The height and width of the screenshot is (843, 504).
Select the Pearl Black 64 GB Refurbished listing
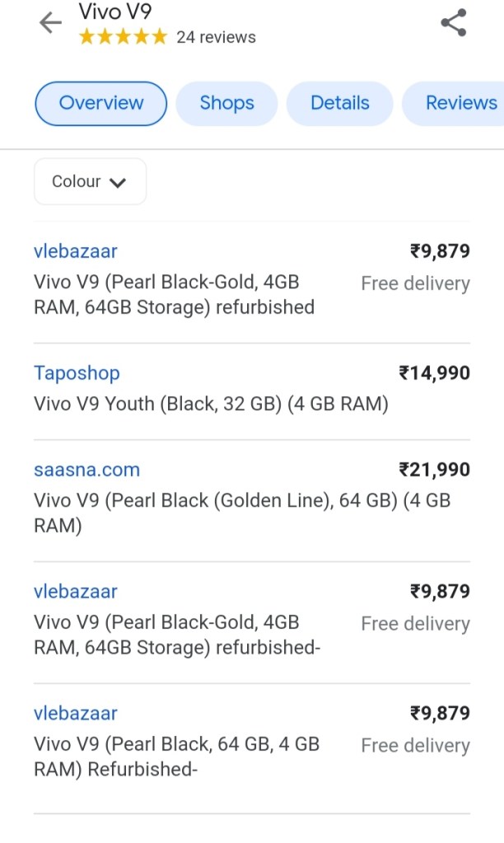tap(176, 756)
